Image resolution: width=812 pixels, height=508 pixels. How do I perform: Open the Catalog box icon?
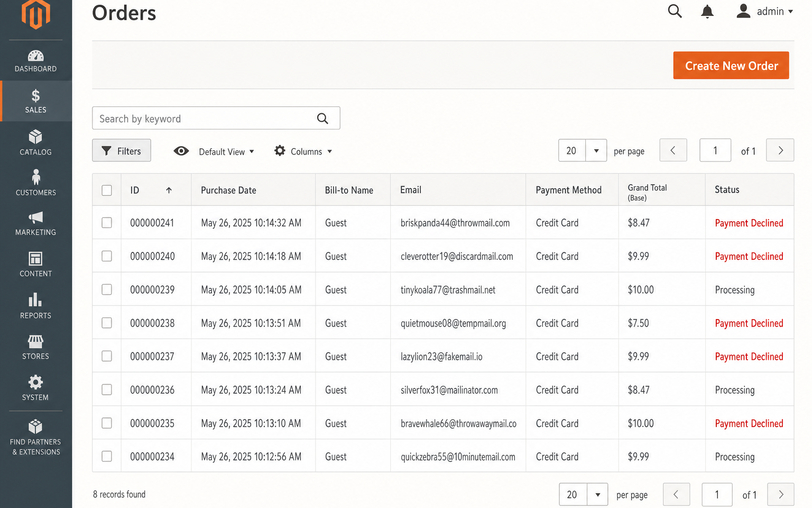[35, 137]
